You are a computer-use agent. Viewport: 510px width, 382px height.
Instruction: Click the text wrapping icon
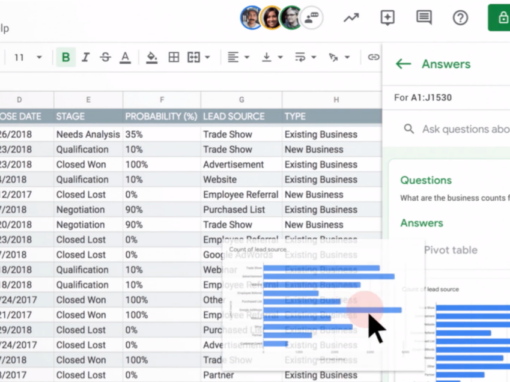pos(300,57)
